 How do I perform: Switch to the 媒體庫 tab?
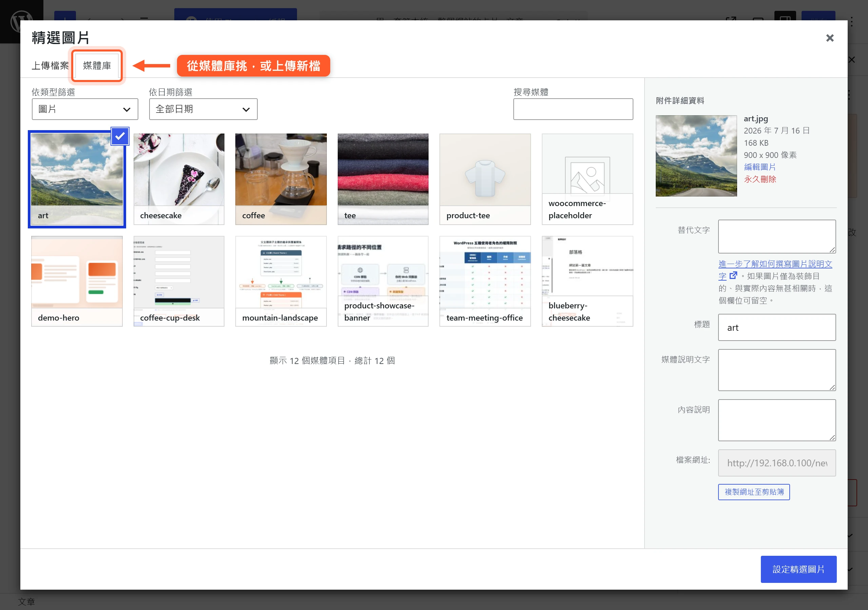point(97,65)
